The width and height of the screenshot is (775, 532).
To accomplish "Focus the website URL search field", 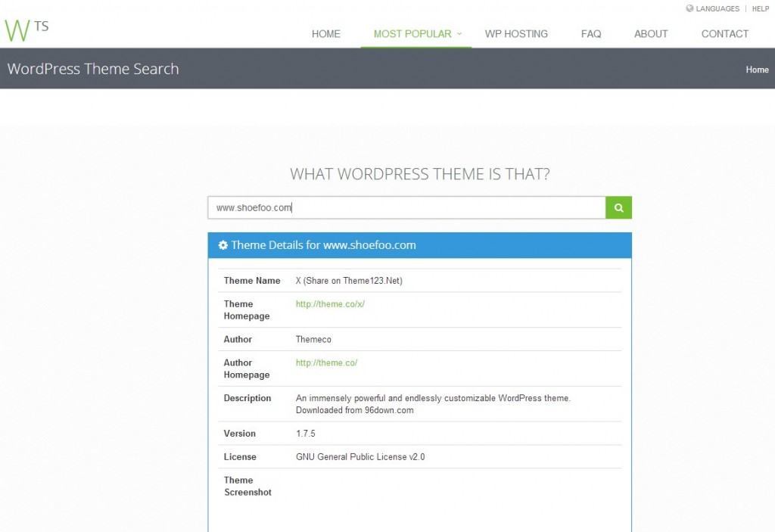I will click(x=406, y=207).
